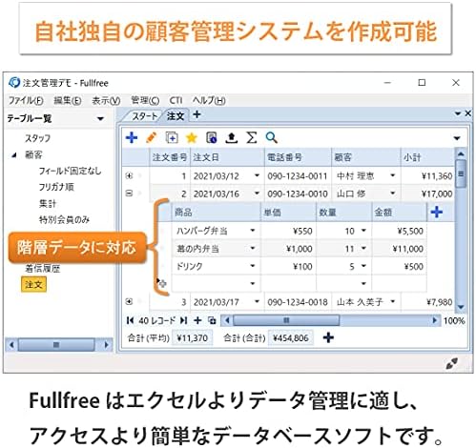
Task: Click the yellow star favorites icon
Action: [192, 137]
